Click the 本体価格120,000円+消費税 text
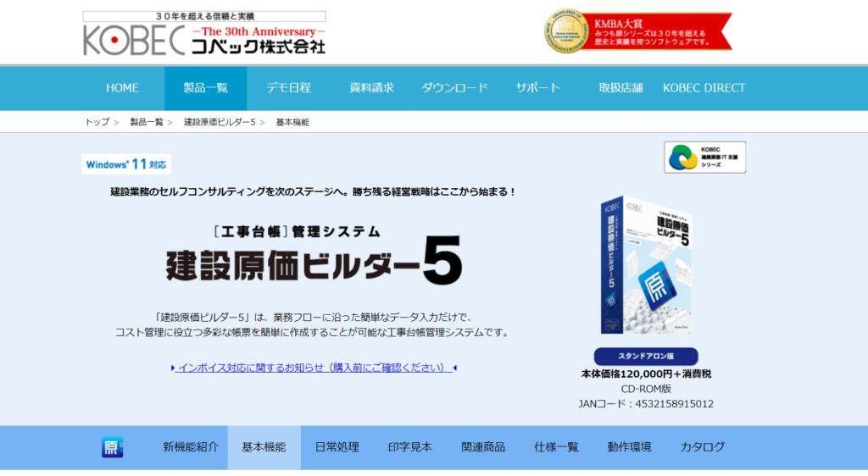The width and height of the screenshot is (868, 476). pos(646,374)
